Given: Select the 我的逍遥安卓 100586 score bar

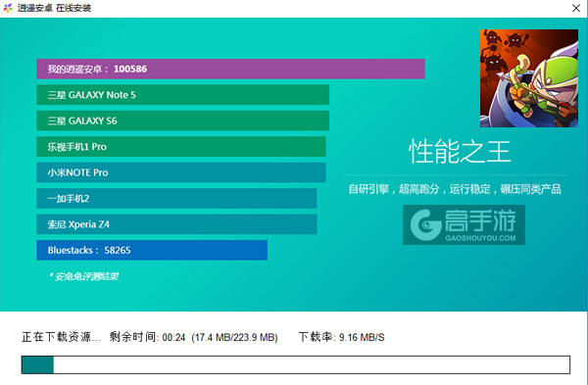Looking at the screenshot, I should coord(230,69).
